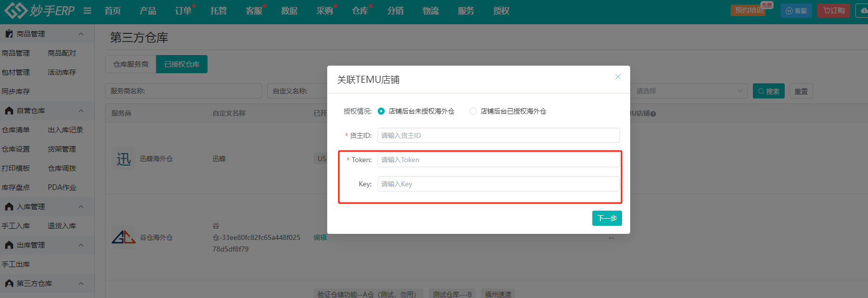This screenshot has width=868, height=298.
Task: Click the red 订购 cart button
Action: 834,11
